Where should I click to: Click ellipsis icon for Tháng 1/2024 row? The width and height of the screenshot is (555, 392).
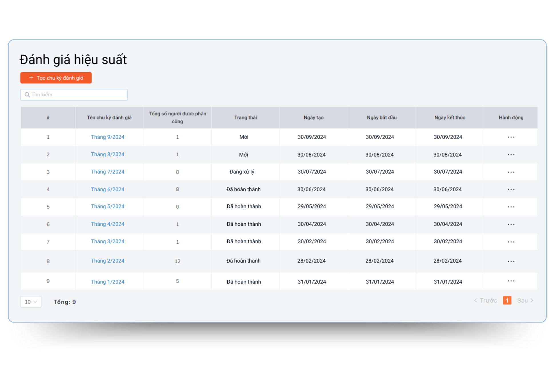pos(511,281)
